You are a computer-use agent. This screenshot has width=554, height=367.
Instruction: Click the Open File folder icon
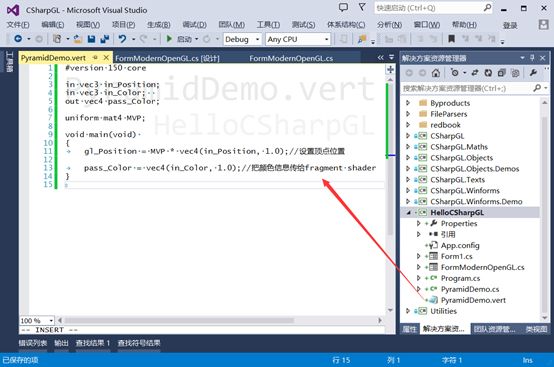(x=78, y=39)
